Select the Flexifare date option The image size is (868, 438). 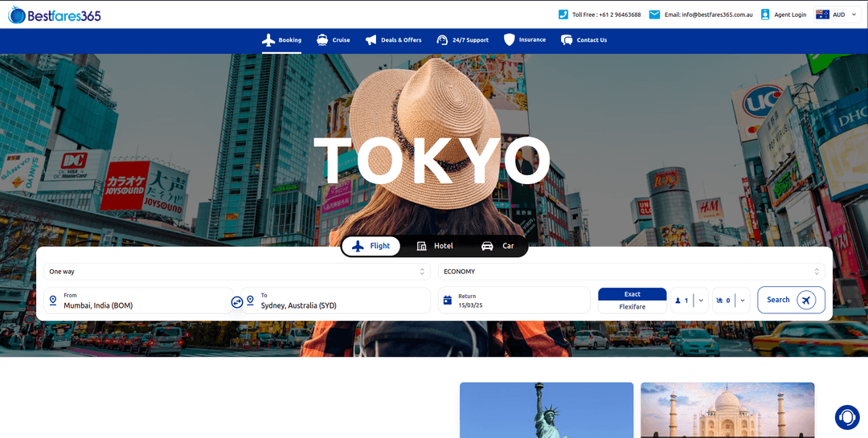tap(632, 307)
